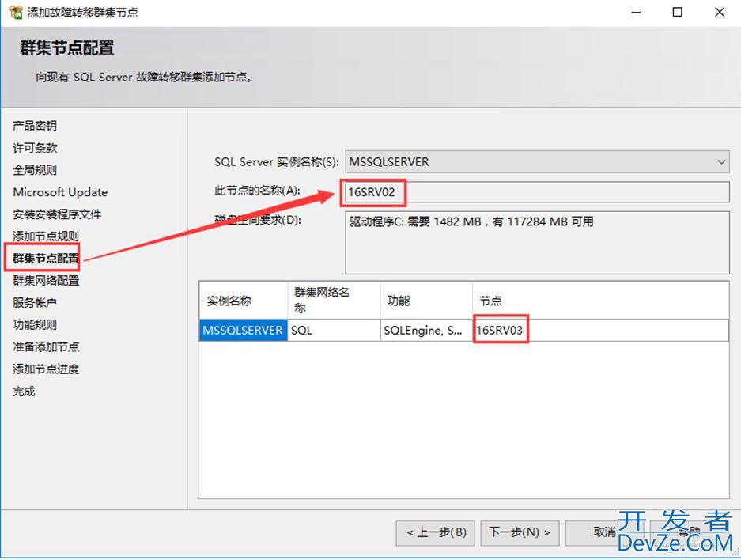Select 功能规则 step in sidebar
Image resolution: width=741 pixels, height=560 pixels.
pos(35,324)
